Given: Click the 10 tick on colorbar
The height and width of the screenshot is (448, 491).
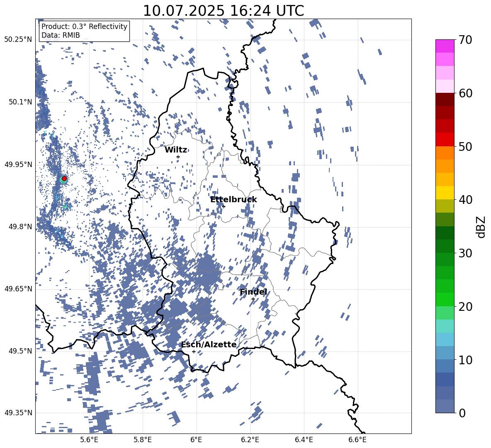Looking at the screenshot, I should (x=465, y=360).
